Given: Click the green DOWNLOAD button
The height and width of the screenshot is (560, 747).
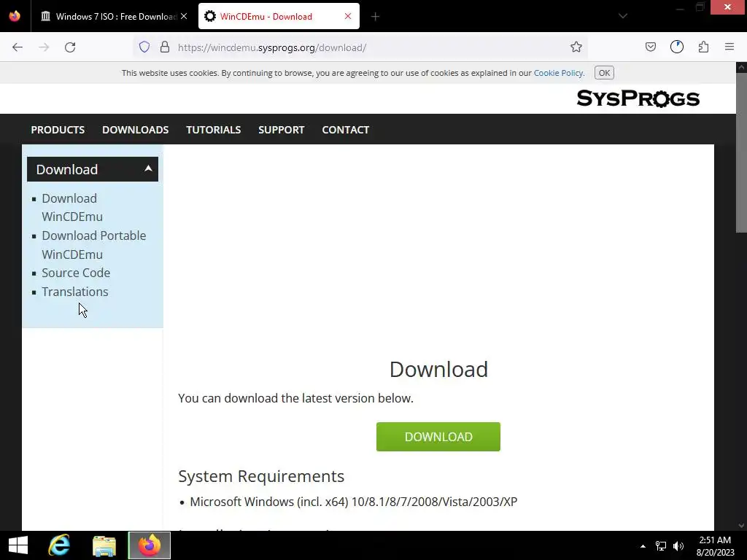Looking at the screenshot, I should coord(438,437).
